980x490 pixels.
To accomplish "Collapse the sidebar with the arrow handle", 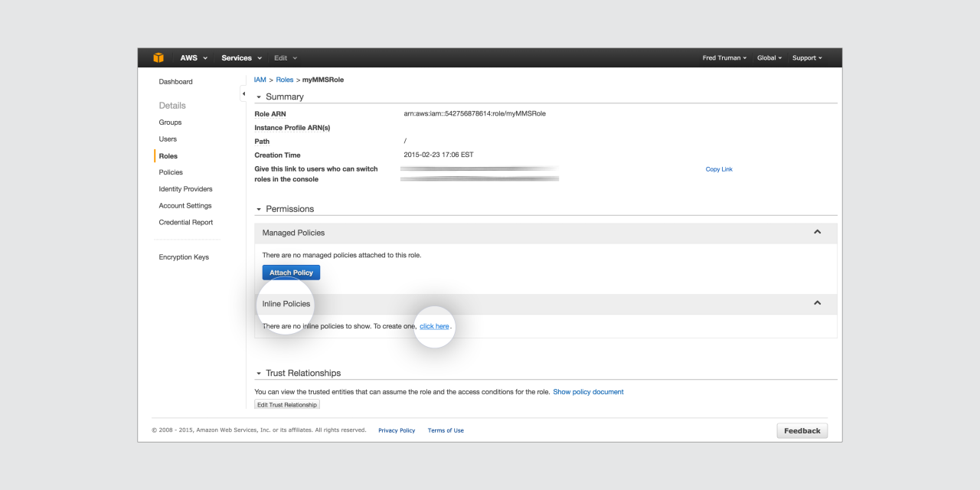I will [243, 94].
